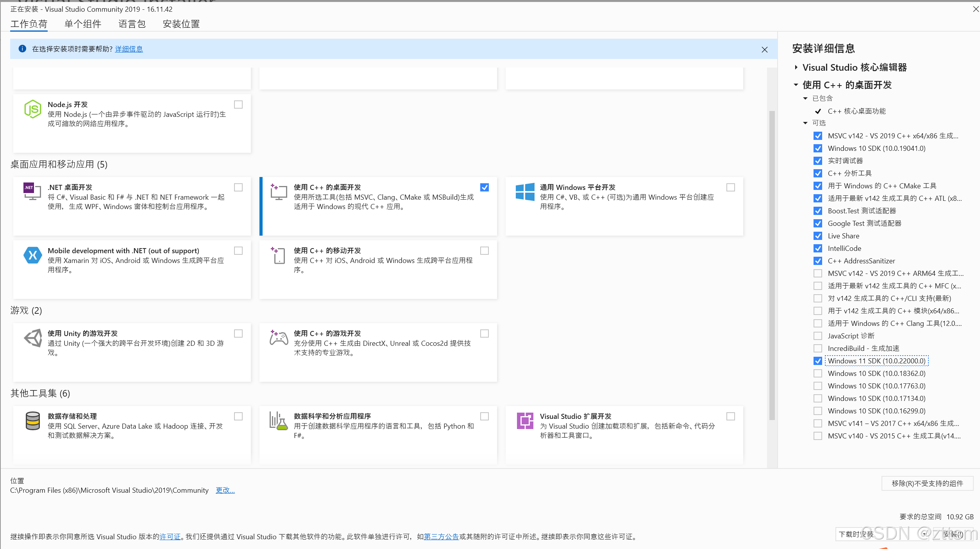Click the Universal Windows Platform logo icon
The width and height of the screenshot is (980, 549).
(525, 192)
